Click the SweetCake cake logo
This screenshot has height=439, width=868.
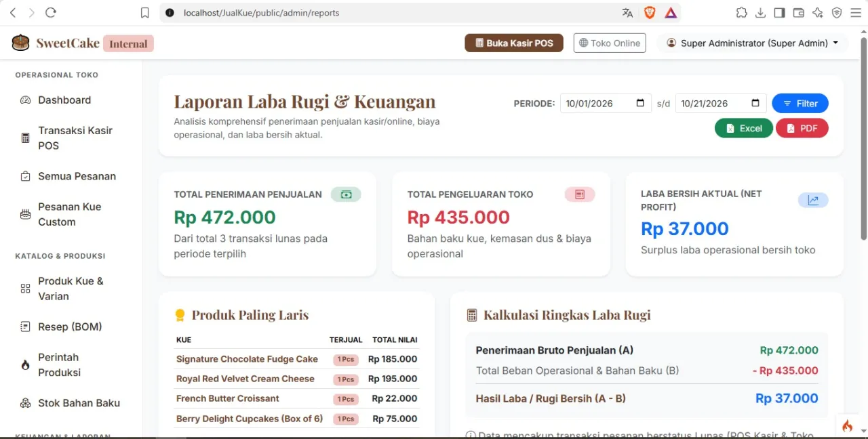click(x=21, y=43)
